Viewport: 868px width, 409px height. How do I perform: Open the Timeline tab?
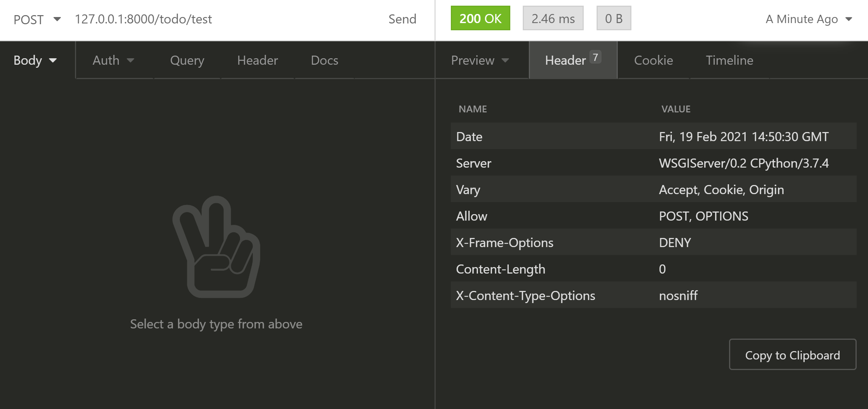tap(729, 61)
